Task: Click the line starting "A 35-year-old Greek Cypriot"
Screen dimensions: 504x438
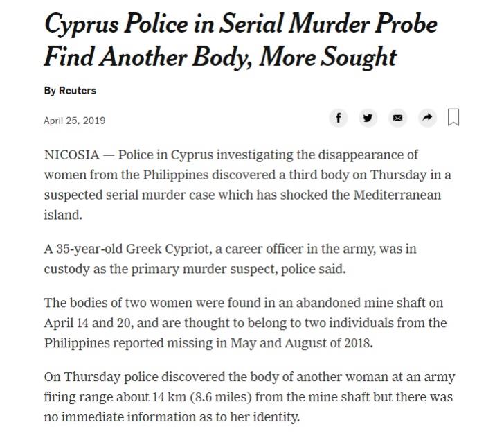Action: 230,249
